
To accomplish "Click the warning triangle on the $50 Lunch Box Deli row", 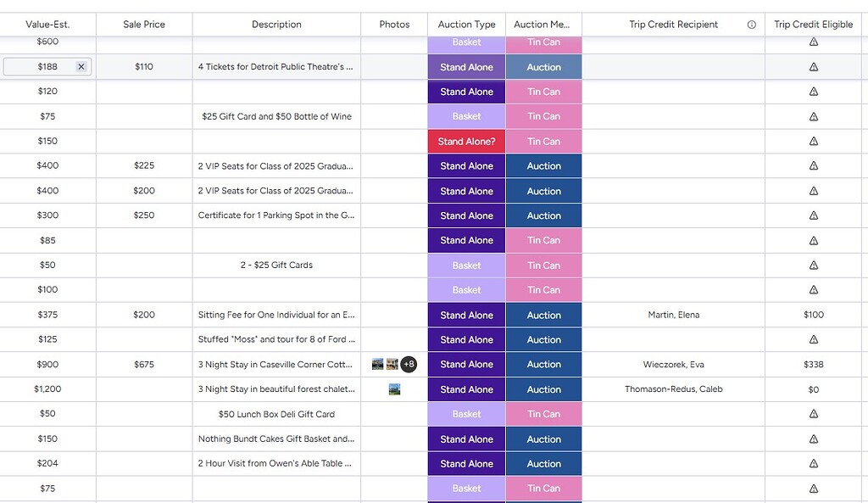I will (x=813, y=414).
